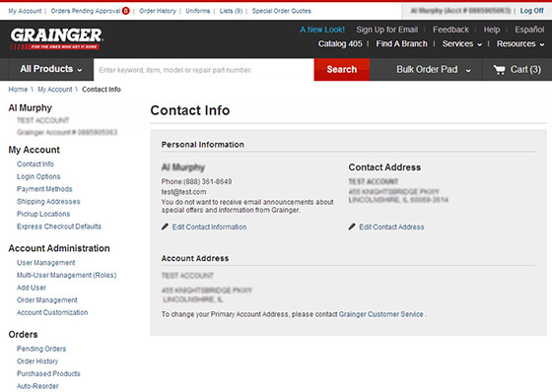552x392 pixels.
Task: Click Find A Branch
Action: [x=402, y=44]
